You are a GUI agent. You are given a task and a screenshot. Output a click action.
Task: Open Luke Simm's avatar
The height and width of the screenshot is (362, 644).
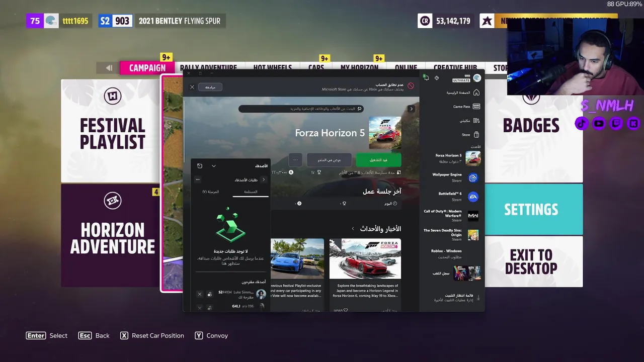261,294
